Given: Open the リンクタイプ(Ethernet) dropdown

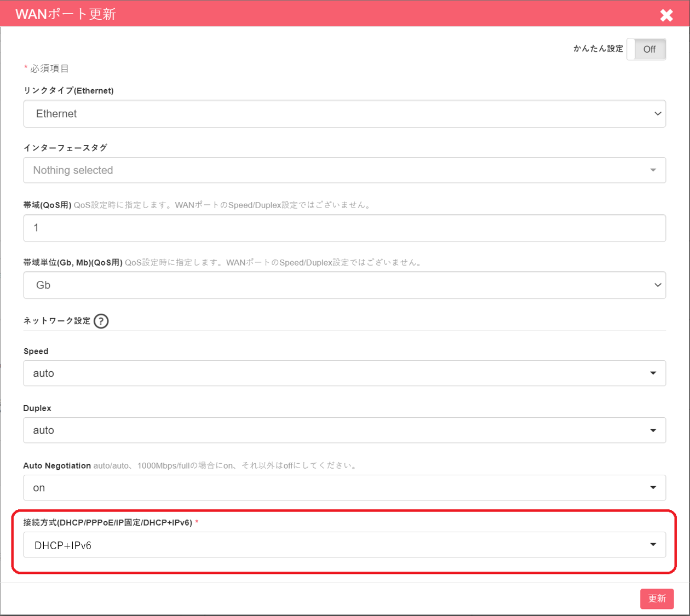Looking at the screenshot, I should point(344,114).
